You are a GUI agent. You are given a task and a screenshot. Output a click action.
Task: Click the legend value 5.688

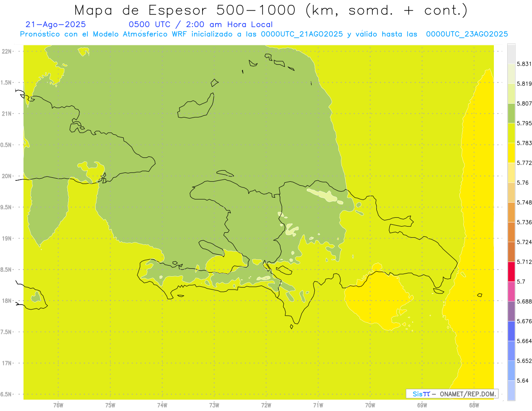click(524, 301)
